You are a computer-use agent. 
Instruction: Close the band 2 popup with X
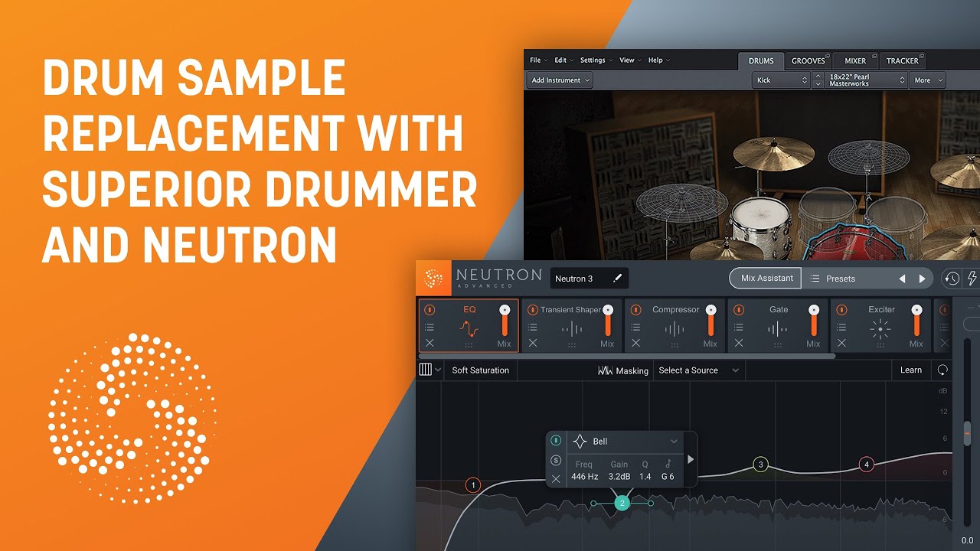pyautogui.click(x=556, y=479)
